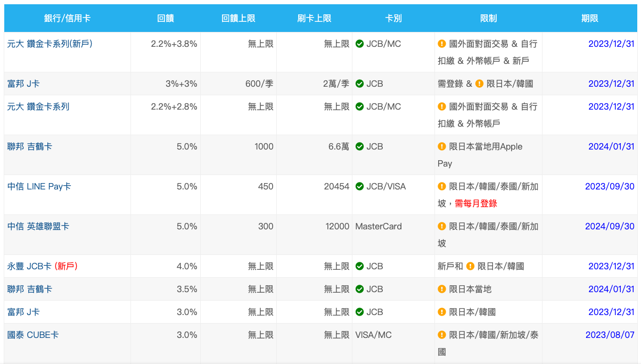The width and height of the screenshot is (641, 364).
Task: Open 中信 LINE Pay卡 link
Action: click(x=39, y=186)
